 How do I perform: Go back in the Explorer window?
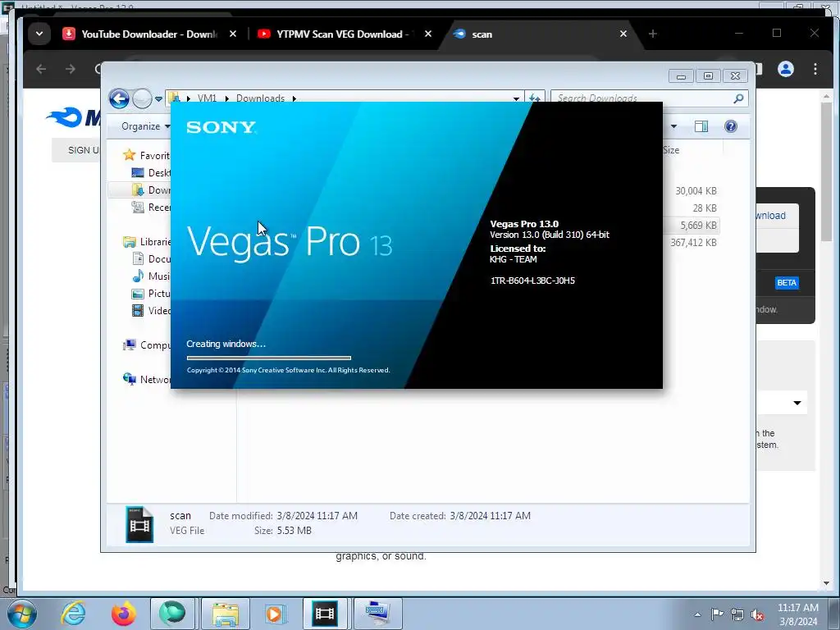coord(119,98)
